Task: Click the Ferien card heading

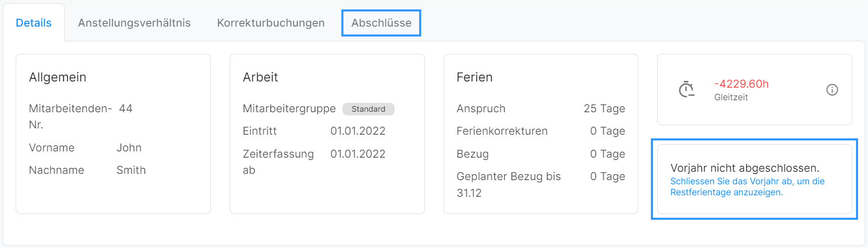Action: [x=474, y=77]
